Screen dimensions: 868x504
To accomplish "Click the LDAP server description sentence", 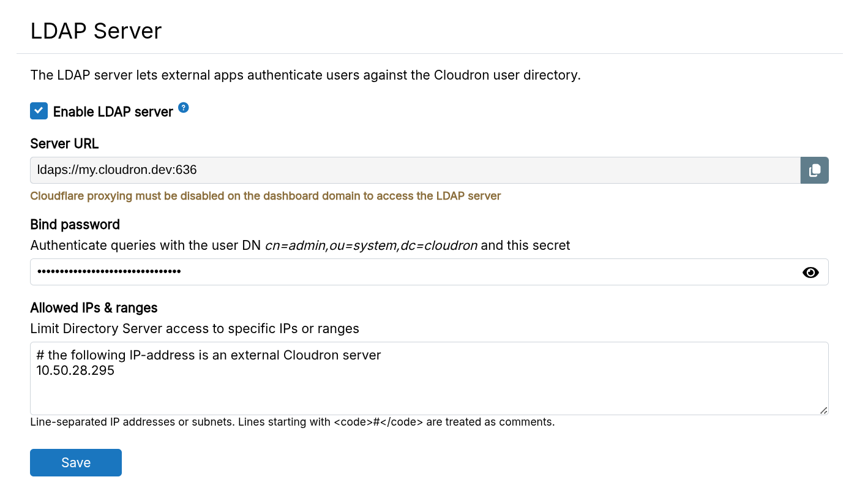I will tap(305, 75).
